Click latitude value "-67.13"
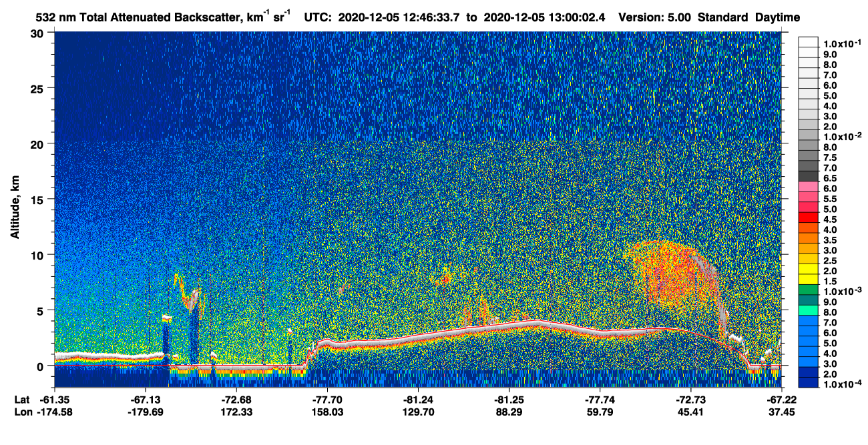Screen dimensions: 868x445 click(146, 399)
